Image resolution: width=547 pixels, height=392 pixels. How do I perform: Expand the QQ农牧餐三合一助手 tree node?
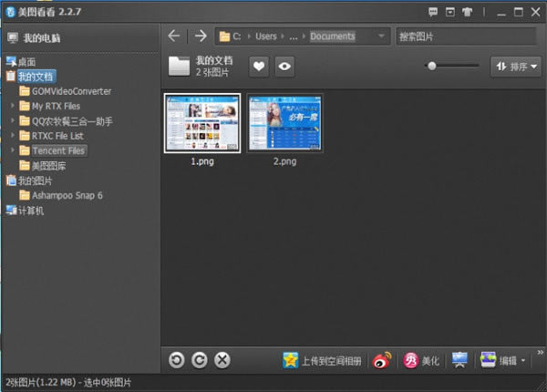13,120
